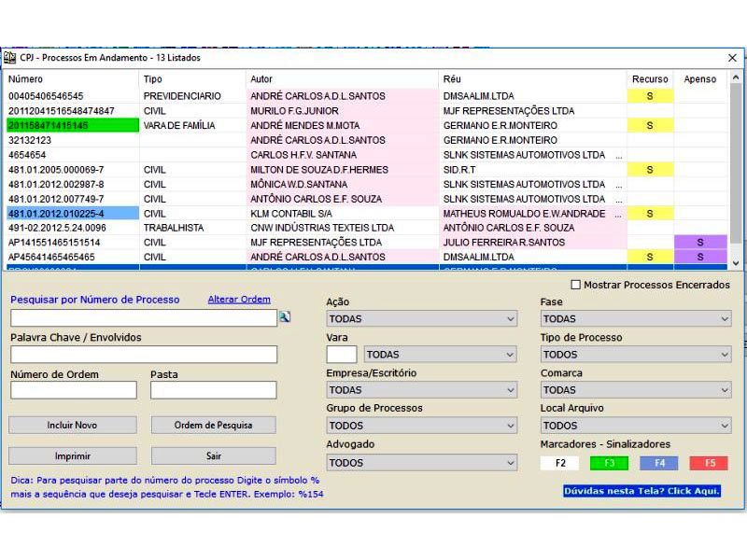Click the Sair button
Screen dimensions: 747x560
(x=213, y=456)
